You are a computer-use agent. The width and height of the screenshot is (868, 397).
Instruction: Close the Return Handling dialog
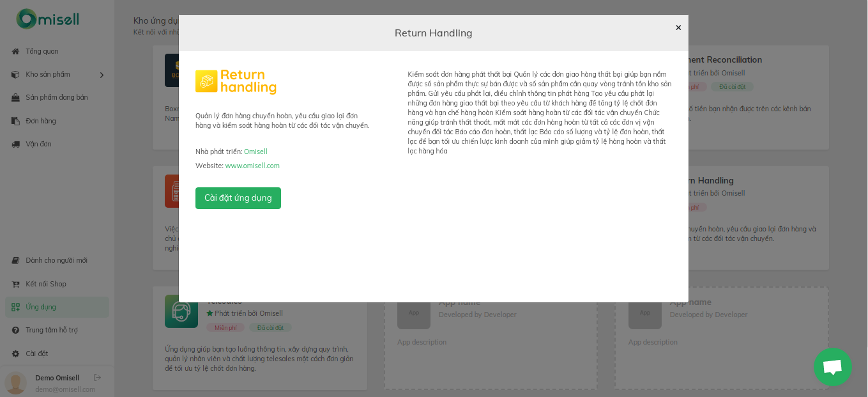click(678, 27)
